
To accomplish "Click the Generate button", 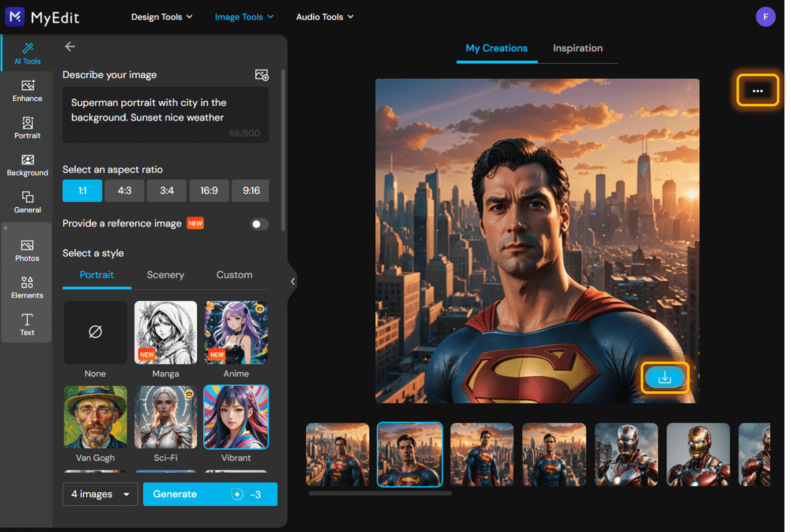I will point(210,494).
